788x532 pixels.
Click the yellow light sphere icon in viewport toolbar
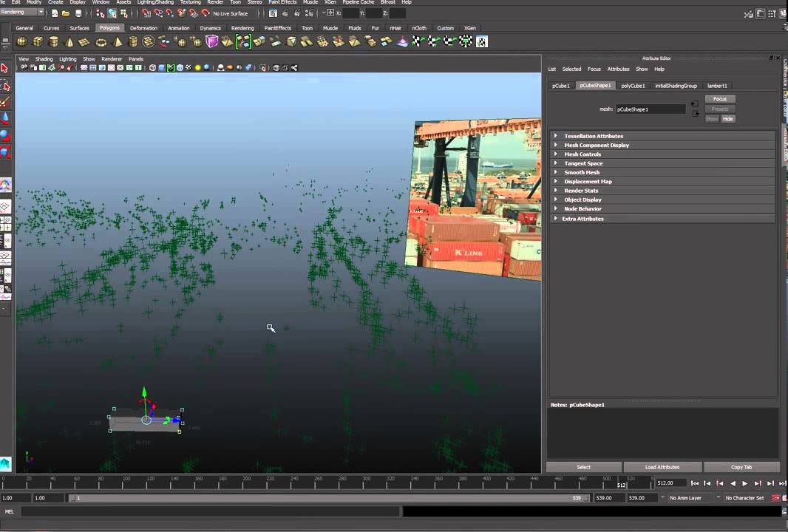(197, 68)
